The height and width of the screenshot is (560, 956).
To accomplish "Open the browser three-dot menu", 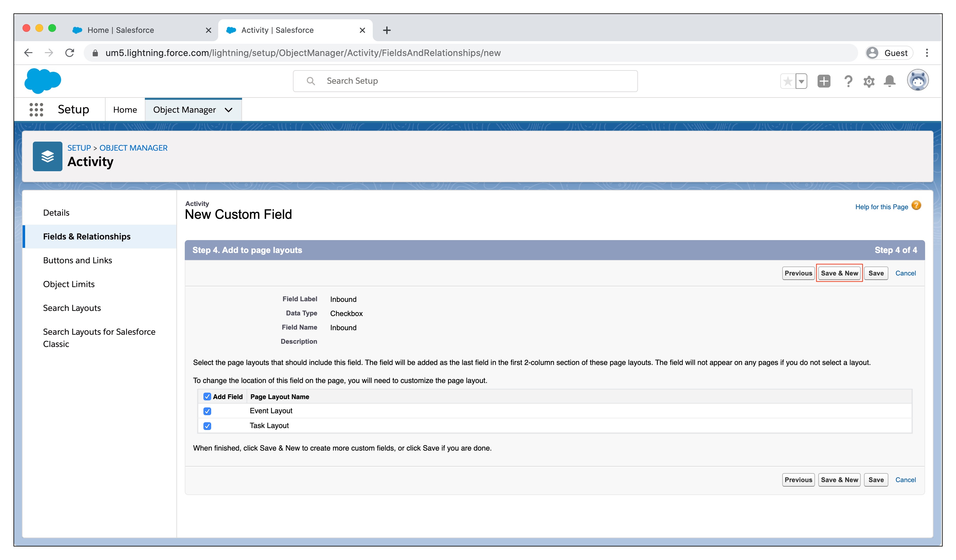I will (x=927, y=53).
